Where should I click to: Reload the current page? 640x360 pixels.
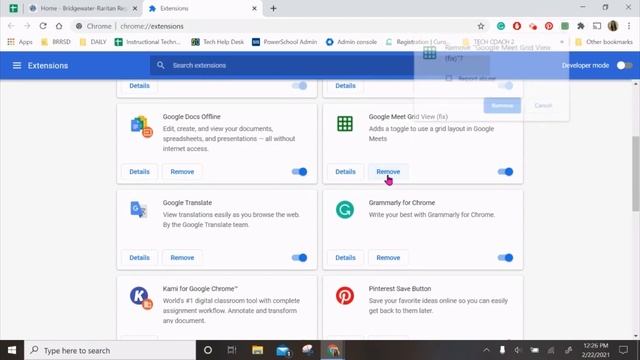click(43, 26)
